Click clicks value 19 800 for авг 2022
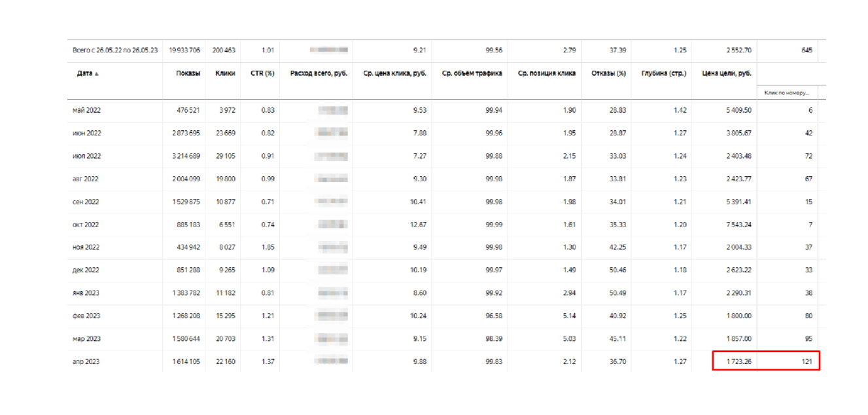This screenshot has width=868, height=415. click(x=226, y=179)
